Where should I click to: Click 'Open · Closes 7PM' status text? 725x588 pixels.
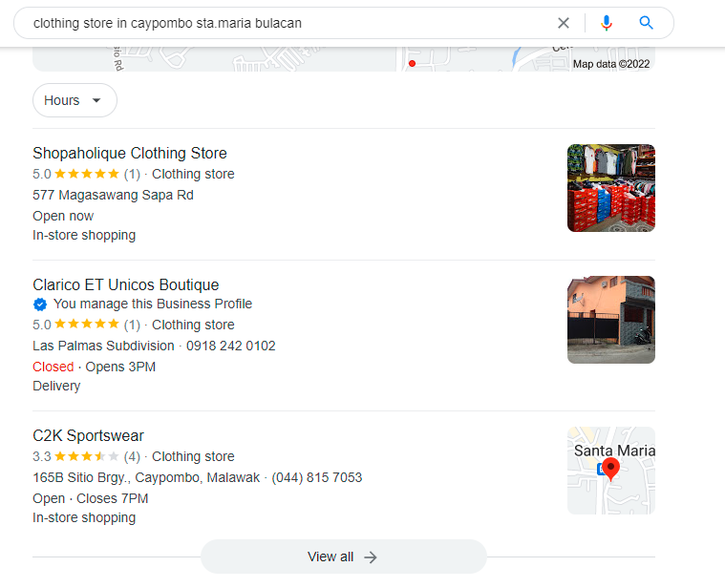[x=91, y=498]
